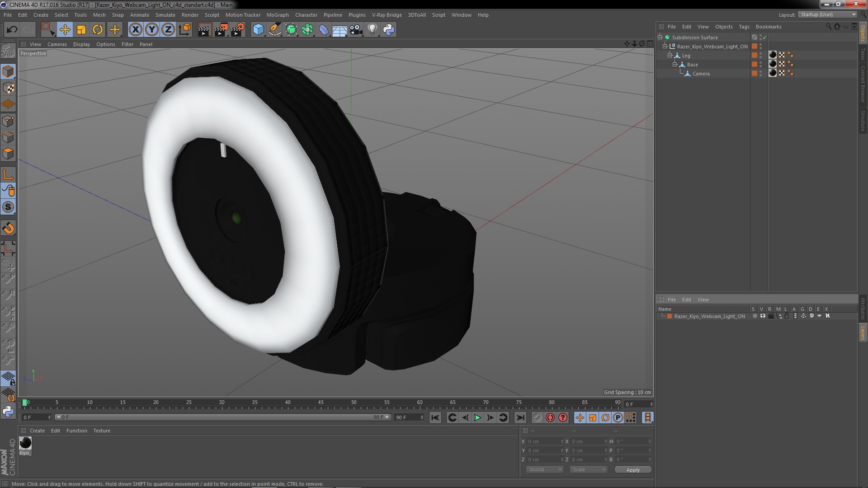Toggle Subdivision Surface enable checkmark
868x488 pixels.
coord(765,38)
